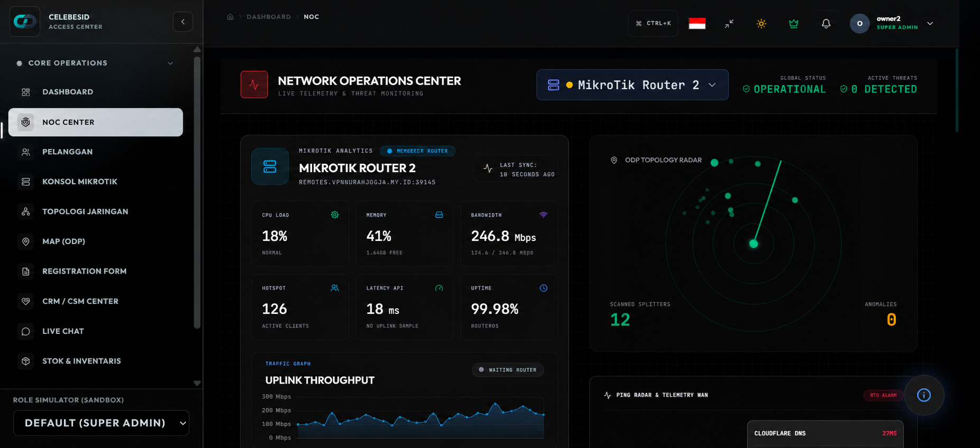
Task: Click sidebar scroll up arrow
Action: [197, 50]
